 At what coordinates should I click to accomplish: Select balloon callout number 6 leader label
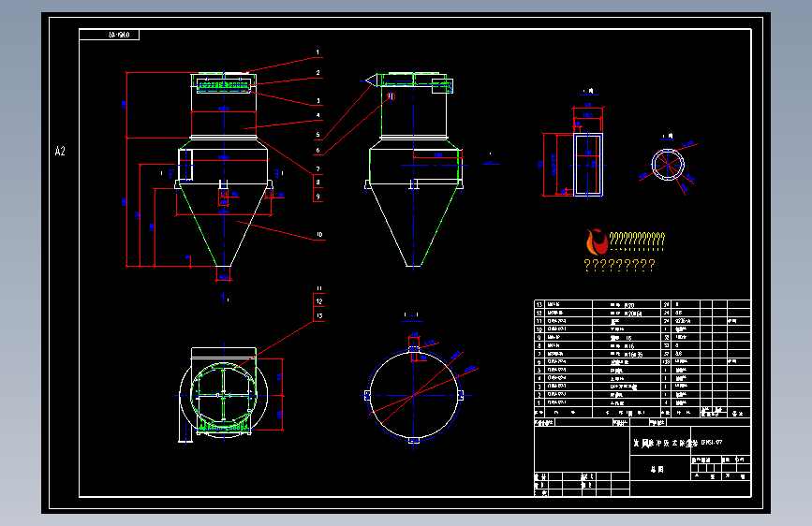(318, 151)
